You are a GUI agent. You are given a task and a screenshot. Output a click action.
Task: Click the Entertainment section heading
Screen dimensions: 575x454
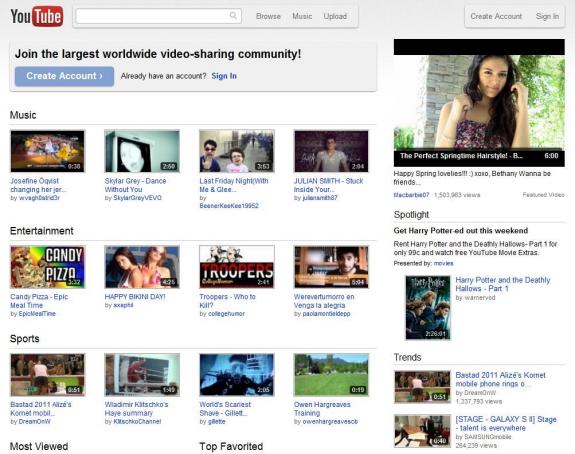(41, 231)
